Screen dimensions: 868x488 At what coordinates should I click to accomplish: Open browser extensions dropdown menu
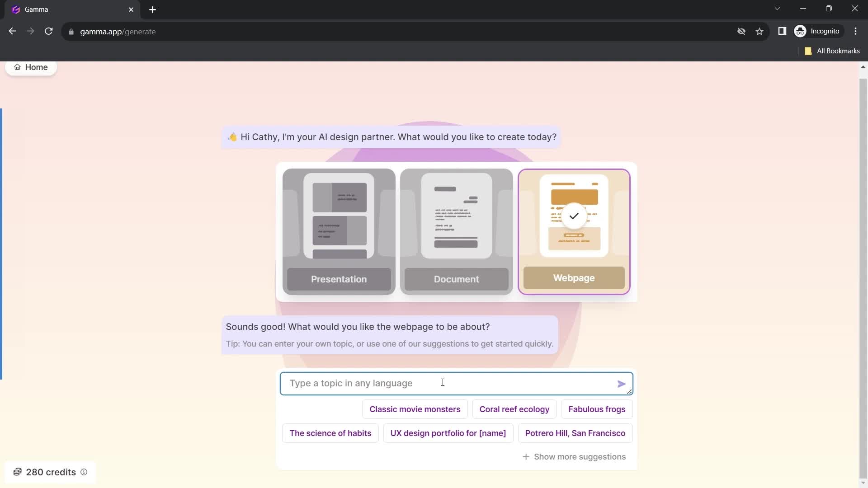click(783, 31)
